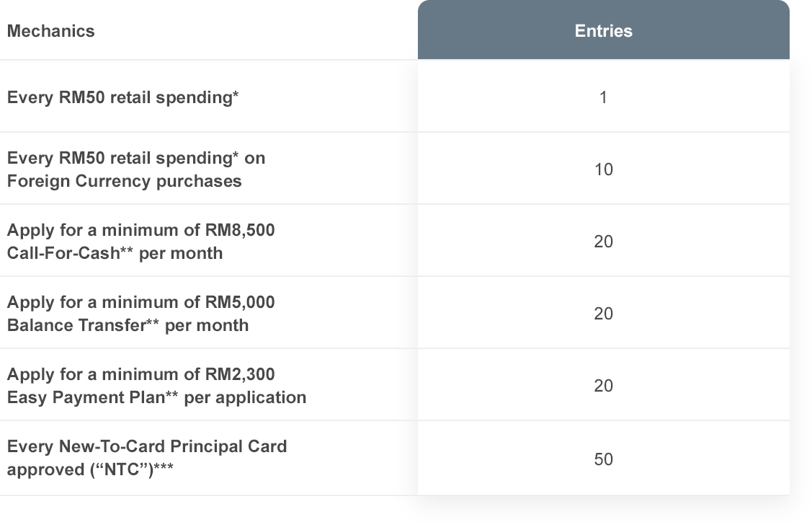Click the "Balance Transfer** per month" text line
This screenshot has height=525, width=812.
(128, 325)
